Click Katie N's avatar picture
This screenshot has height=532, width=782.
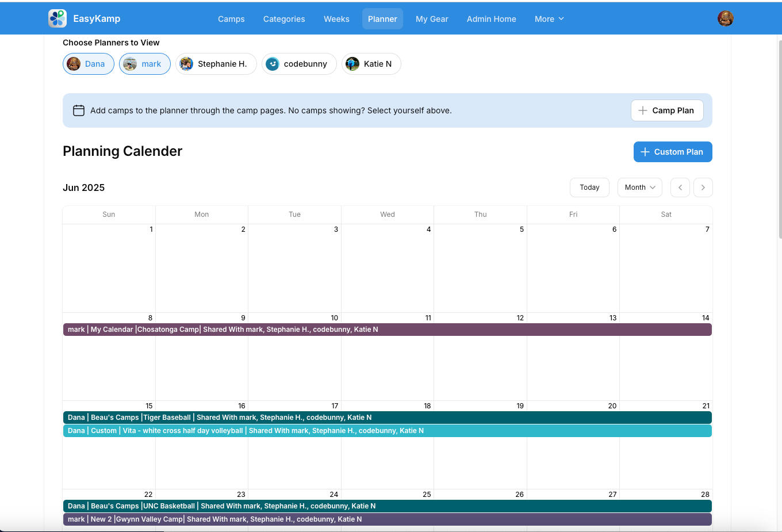coord(352,64)
